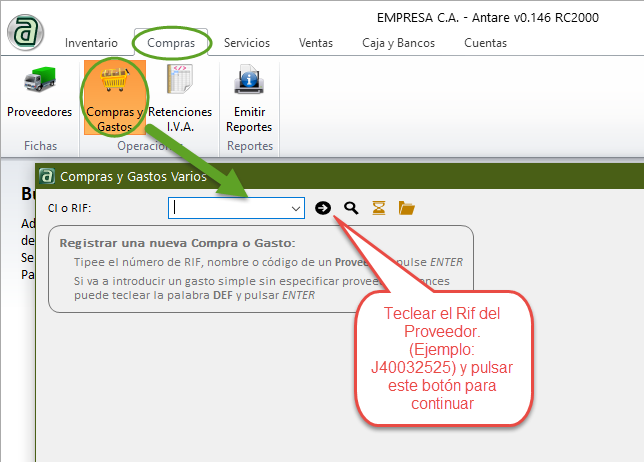Open the Proveedores truck icon
644x462 pixels.
pos(39,82)
